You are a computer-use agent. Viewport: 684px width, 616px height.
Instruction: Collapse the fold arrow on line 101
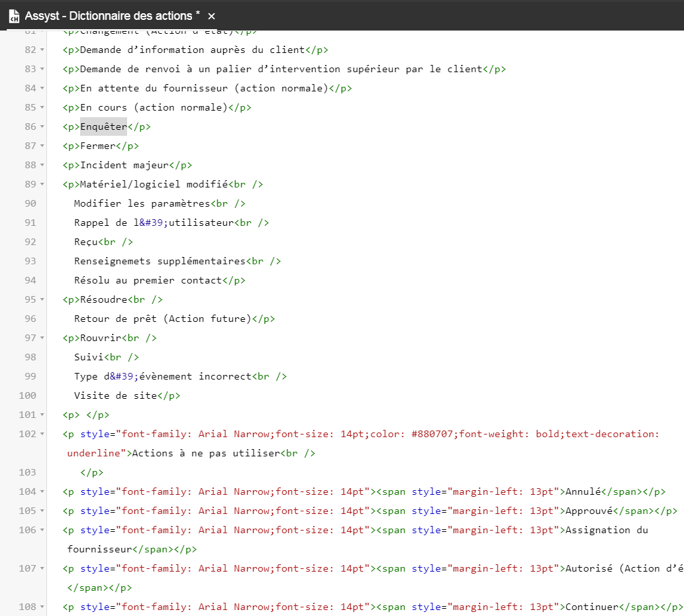tap(42, 415)
